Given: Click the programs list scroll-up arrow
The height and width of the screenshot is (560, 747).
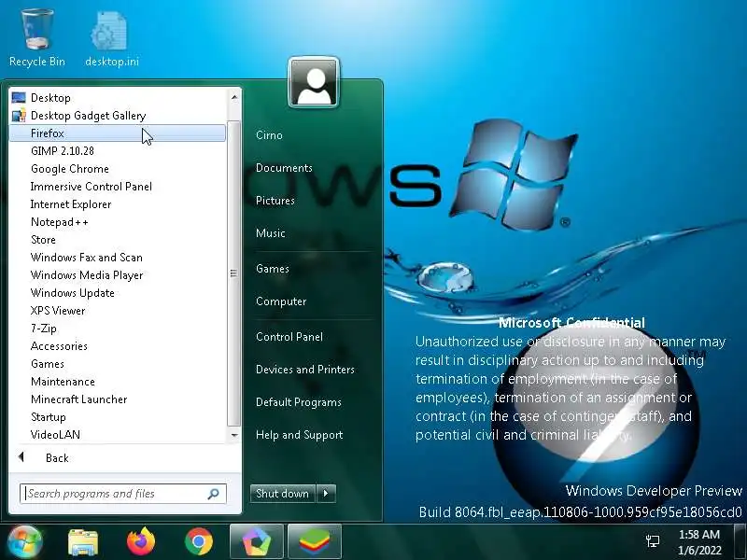Looking at the screenshot, I should [234, 98].
